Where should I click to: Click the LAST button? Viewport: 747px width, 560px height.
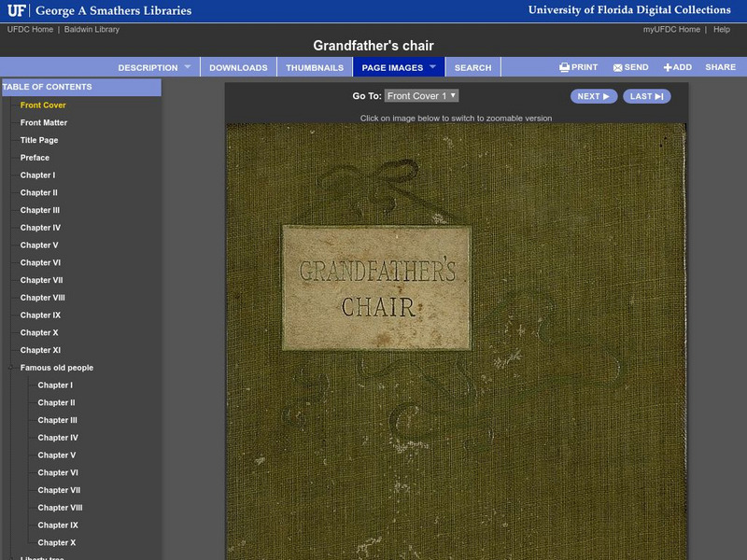coord(648,95)
